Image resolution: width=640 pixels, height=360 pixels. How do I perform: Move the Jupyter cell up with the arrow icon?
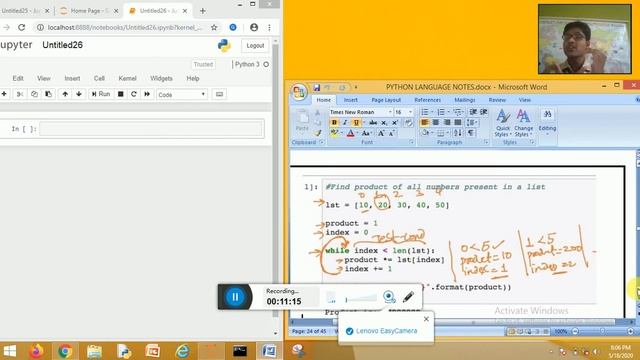click(x=65, y=94)
